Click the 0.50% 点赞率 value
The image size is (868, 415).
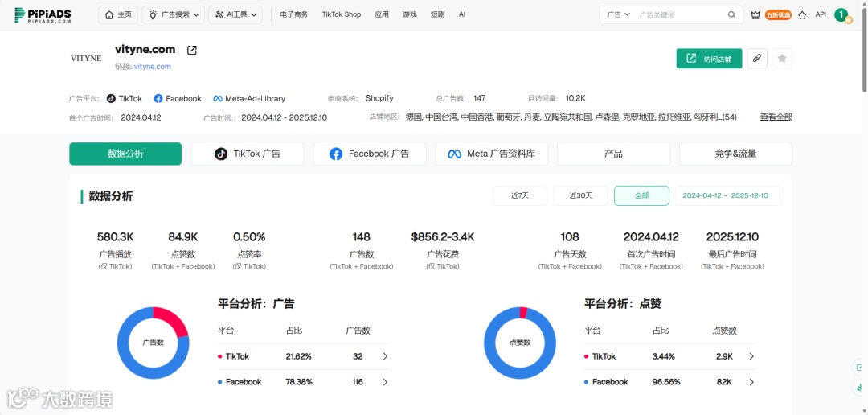tap(249, 237)
